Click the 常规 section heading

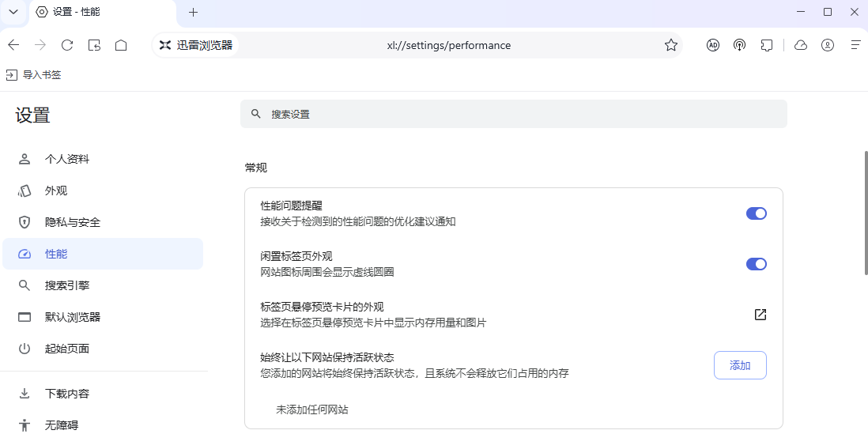click(256, 168)
